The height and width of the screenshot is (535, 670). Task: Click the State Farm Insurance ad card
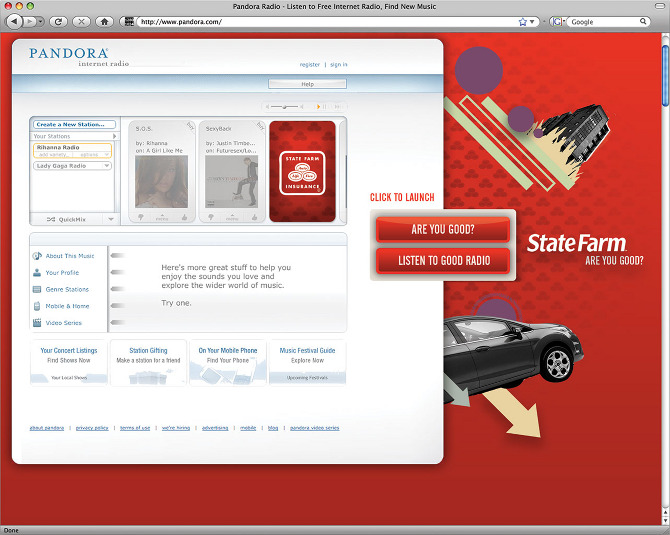303,171
